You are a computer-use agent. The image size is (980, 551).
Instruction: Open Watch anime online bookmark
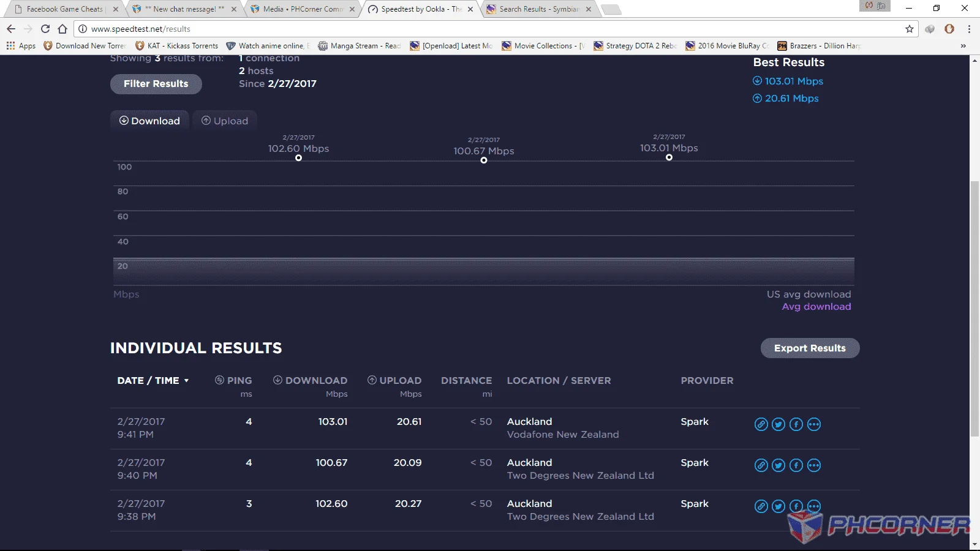click(268, 46)
